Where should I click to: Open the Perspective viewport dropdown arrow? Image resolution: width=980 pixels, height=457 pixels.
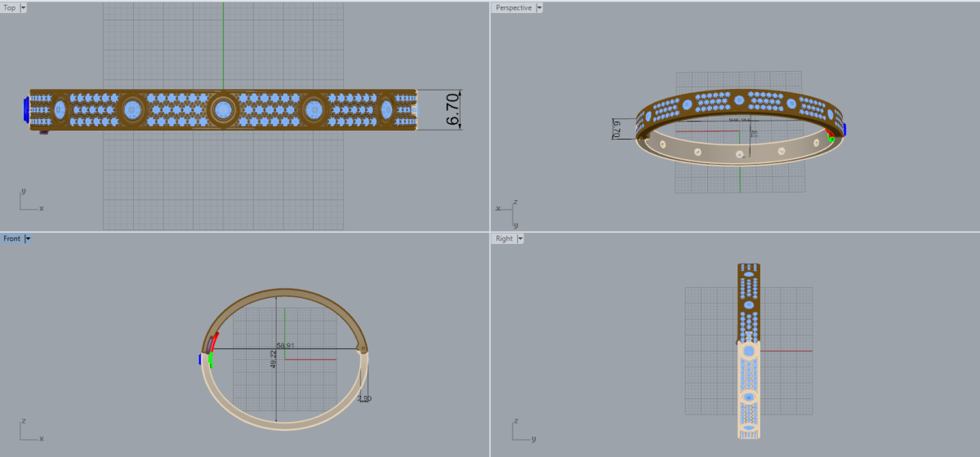tap(539, 7)
